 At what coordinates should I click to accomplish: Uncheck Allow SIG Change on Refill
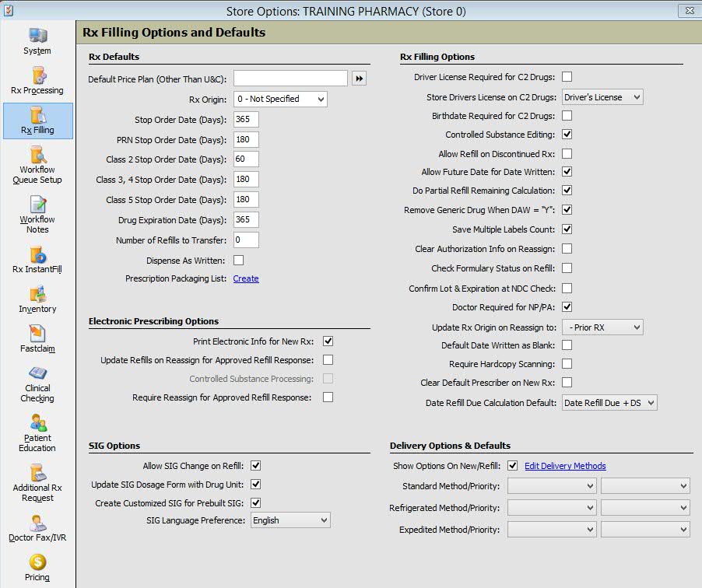coord(255,465)
